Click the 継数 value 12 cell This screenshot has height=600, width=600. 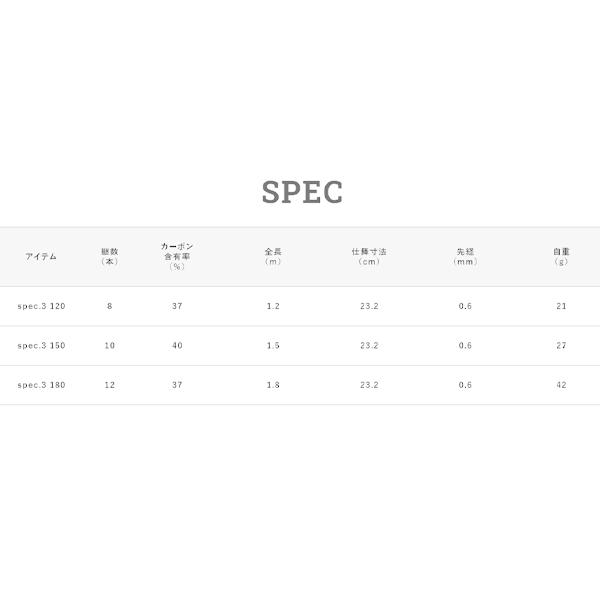110,385
